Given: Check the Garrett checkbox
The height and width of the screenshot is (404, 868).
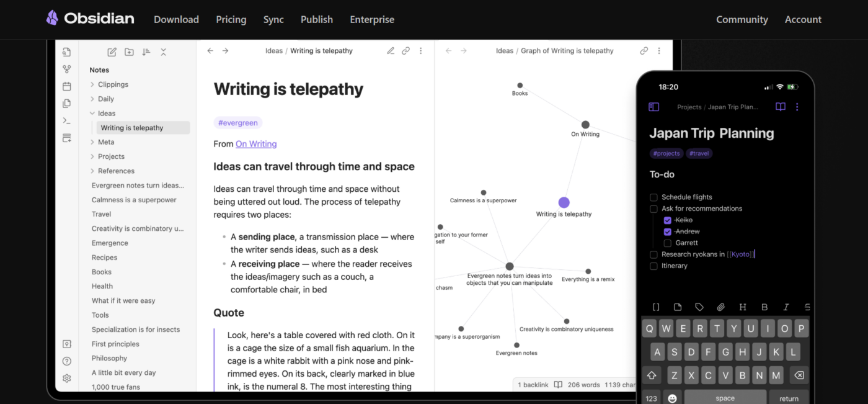Looking at the screenshot, I should point(668,243).
